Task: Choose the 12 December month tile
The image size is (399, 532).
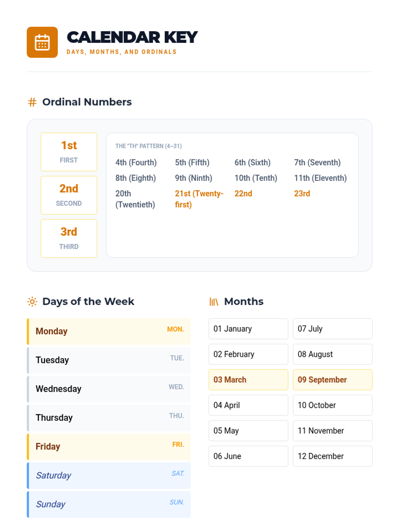Action: click(332, 456)
